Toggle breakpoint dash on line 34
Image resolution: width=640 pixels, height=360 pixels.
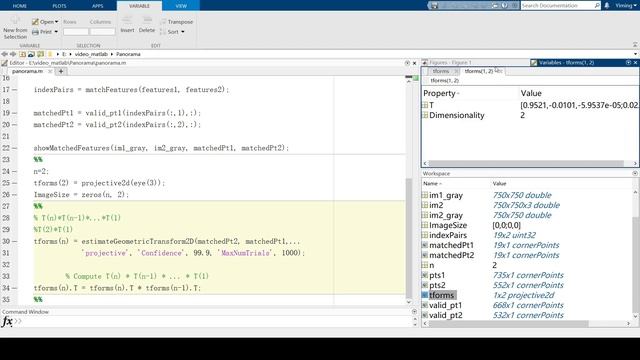point(14,288)
